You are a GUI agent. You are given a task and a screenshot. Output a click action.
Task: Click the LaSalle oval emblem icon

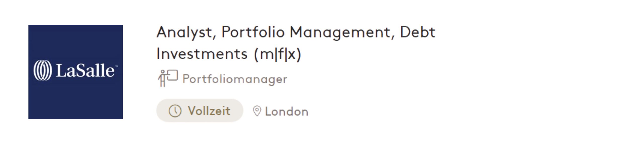click(43, 71)
